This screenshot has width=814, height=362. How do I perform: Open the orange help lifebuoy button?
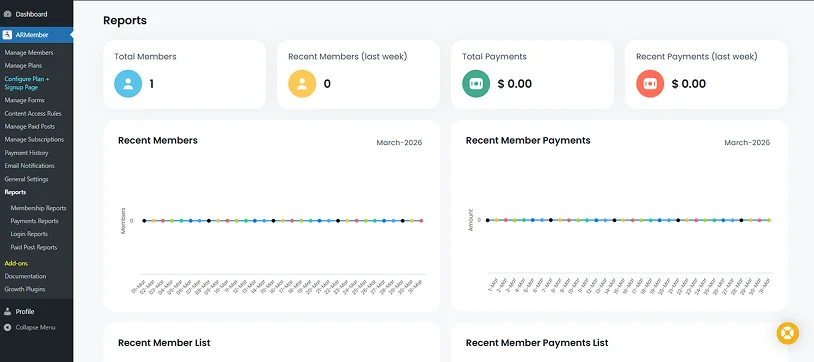point(788,333)
